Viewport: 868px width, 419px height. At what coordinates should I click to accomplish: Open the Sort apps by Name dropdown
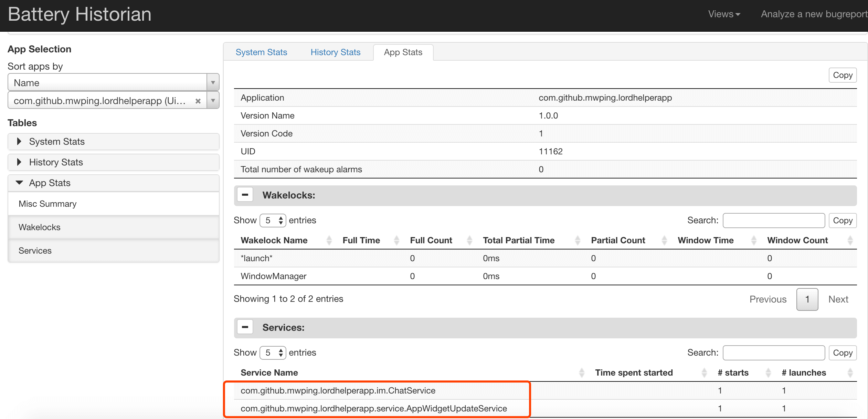(x=113, y=83)
